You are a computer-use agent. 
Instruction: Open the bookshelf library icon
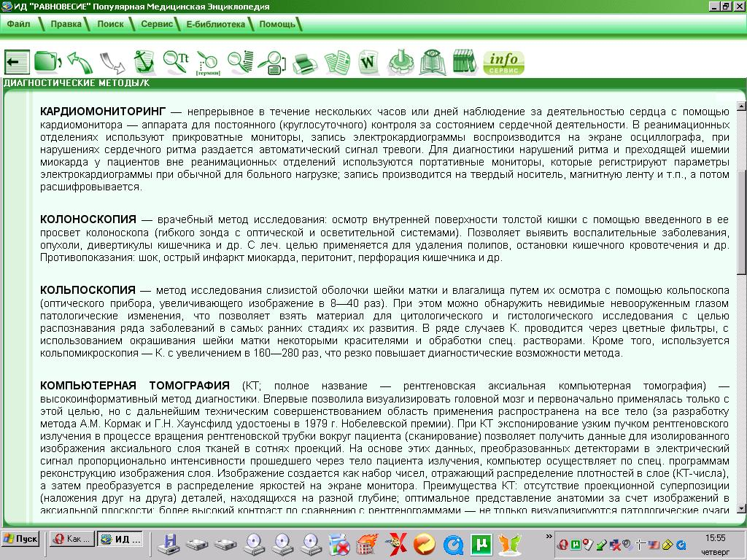[x=463, y=62]
